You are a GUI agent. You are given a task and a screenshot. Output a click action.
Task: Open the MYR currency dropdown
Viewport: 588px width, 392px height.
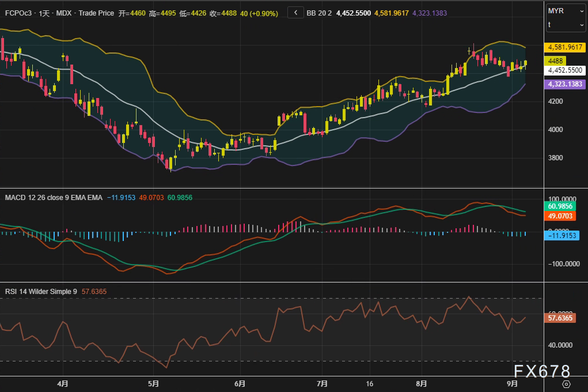[x=566, y=11]
